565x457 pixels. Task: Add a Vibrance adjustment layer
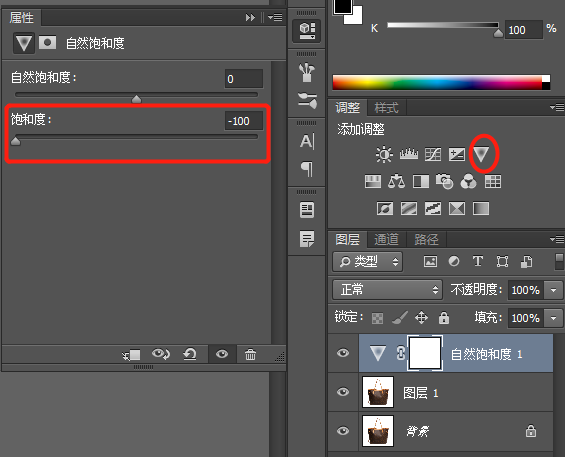[481, 154]
